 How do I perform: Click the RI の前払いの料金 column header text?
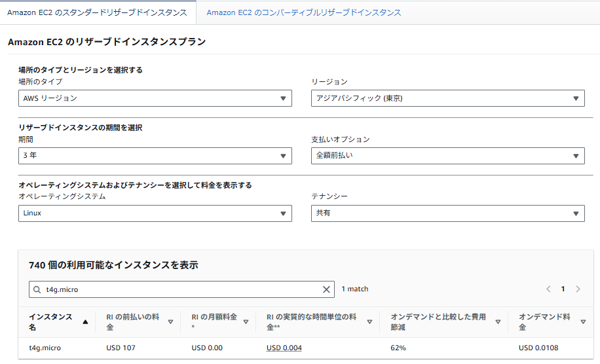(x=133, y=322)
